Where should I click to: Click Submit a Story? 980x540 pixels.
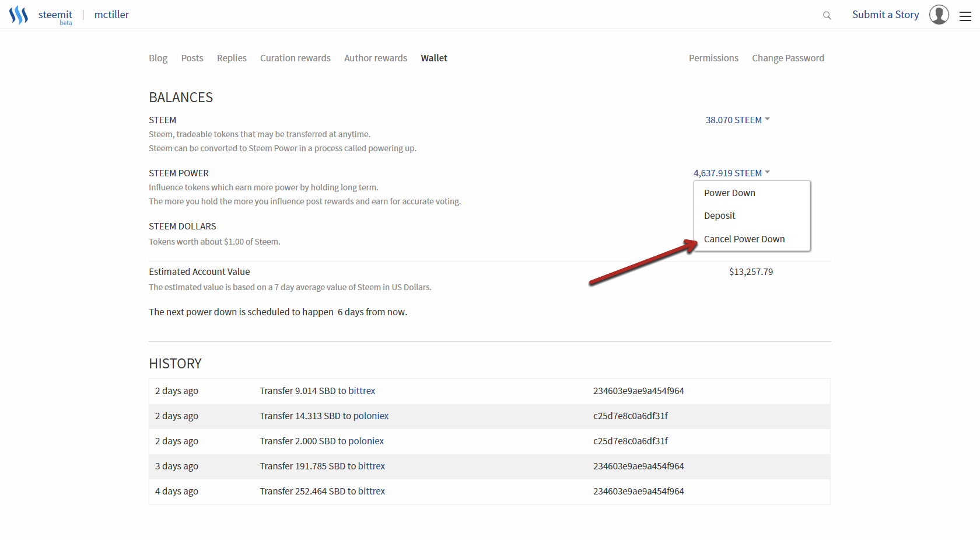click(885, 15)
